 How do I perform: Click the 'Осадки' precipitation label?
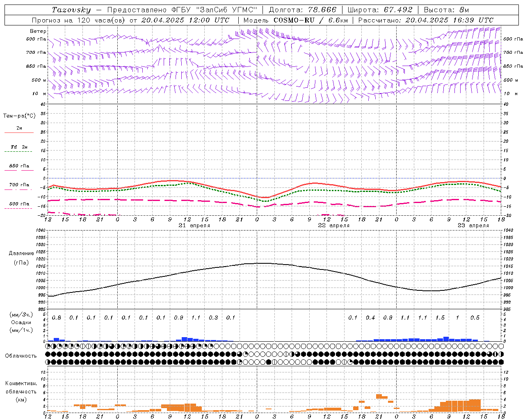[21, 322]
